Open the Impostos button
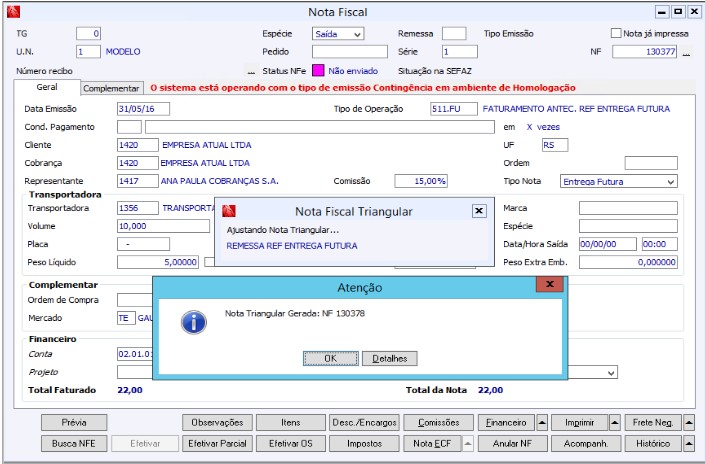 click(x=364, y=444)
